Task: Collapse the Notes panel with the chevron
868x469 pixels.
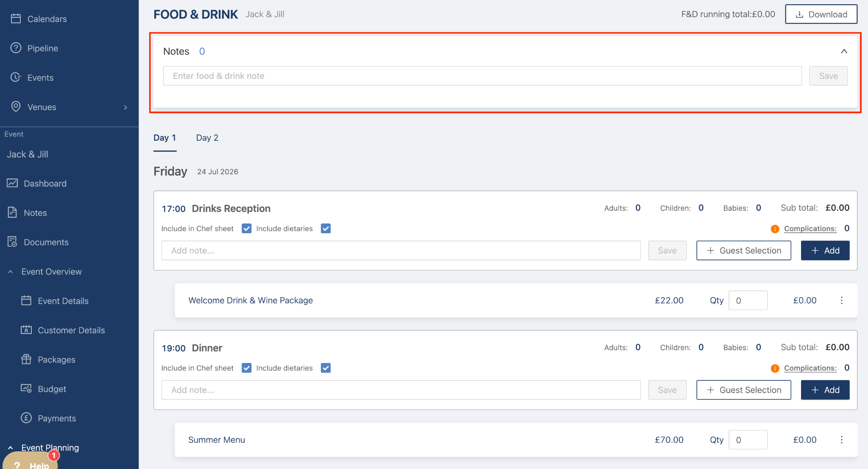Action: point(844,51)
